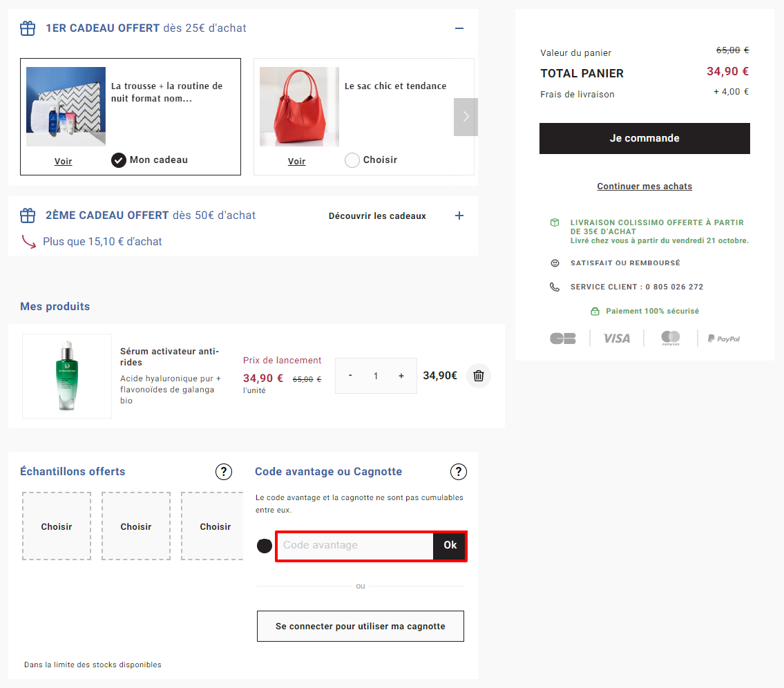Click the VISA payment logo

617,338
